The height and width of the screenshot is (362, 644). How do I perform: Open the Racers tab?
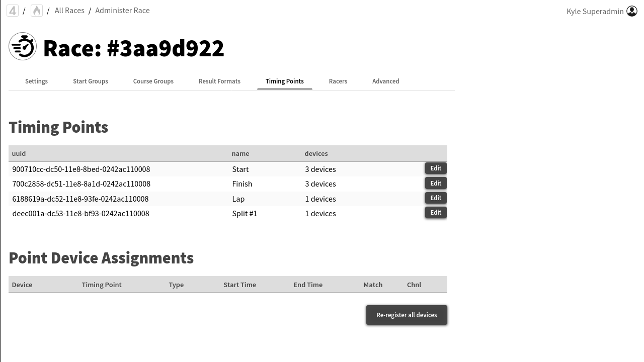[338, 81]
